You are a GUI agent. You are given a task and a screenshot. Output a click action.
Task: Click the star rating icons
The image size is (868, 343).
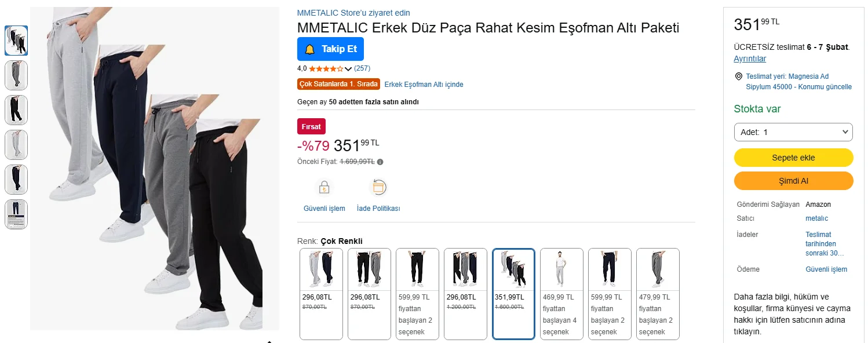[x=326, y=69]
